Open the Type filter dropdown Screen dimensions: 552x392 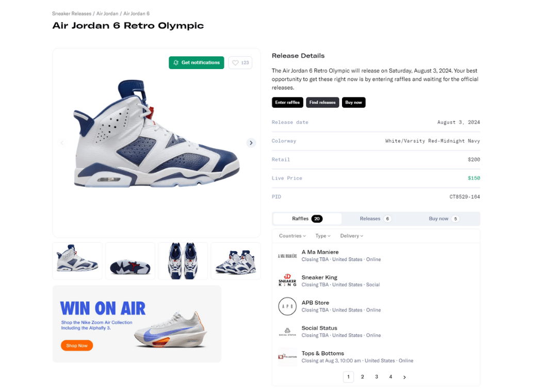point(323,236)
